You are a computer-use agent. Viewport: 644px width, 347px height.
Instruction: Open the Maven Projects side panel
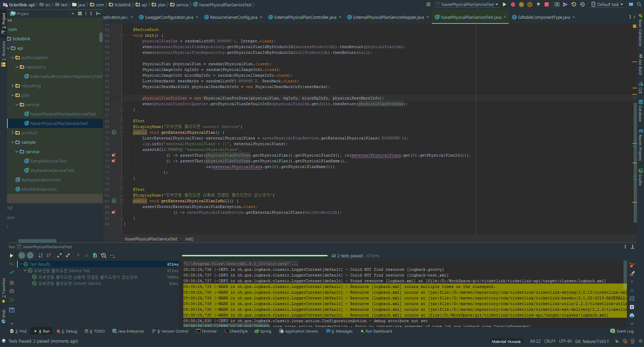640,145
